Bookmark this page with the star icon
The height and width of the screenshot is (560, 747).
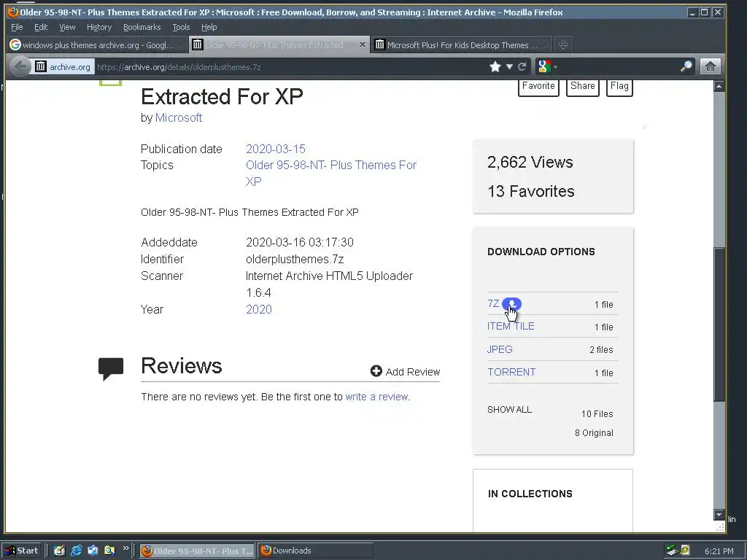pyautogui.click(x=495, y=66)
